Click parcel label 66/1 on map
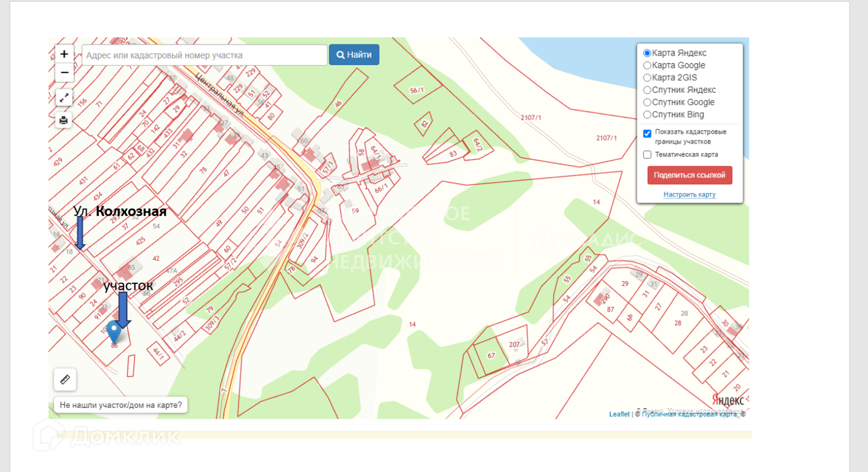868x472 pixels. tap(381, 188)
